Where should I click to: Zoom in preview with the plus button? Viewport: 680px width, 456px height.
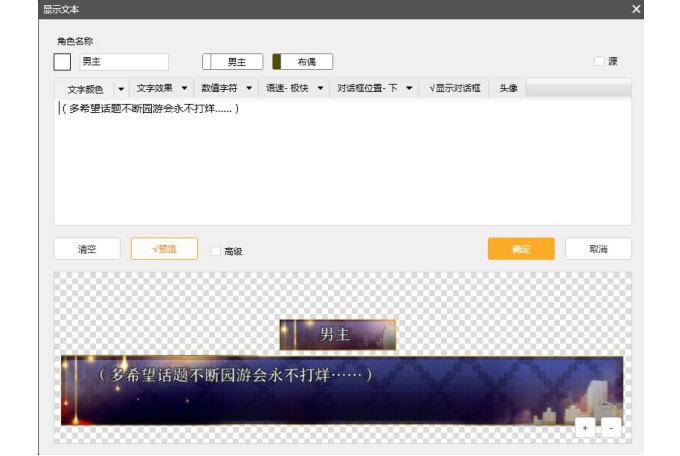(586, 428)
